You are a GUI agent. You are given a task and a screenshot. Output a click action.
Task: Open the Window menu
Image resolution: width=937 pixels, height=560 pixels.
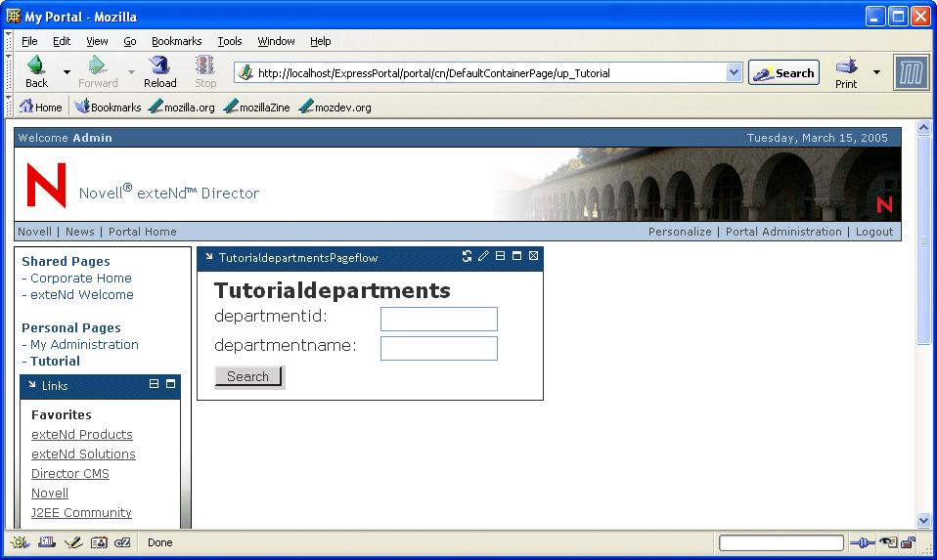coord(276,41)
